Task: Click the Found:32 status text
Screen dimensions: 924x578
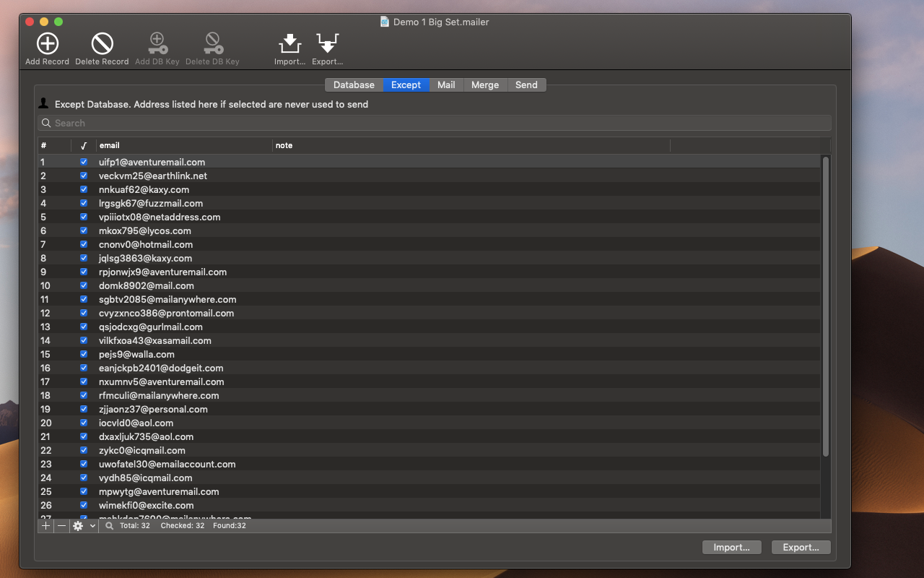Action: tap(230, 526)
